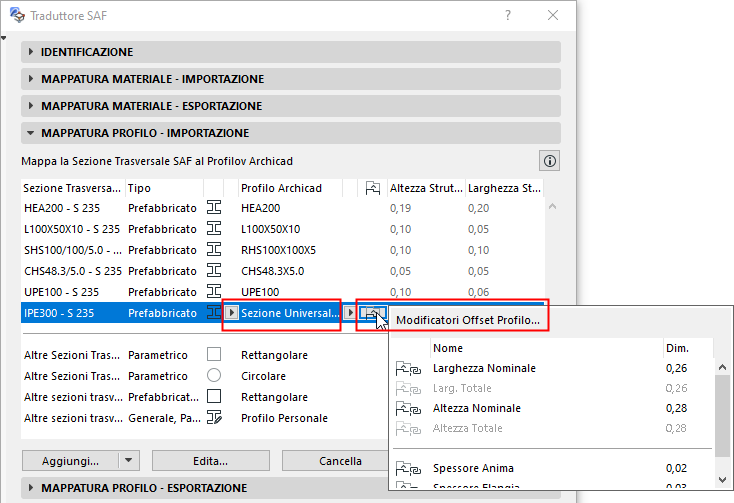This screenshot has width=734, height=503.
Task: Click the Sezione Trasversa... column header
Action: pos(73,188)
